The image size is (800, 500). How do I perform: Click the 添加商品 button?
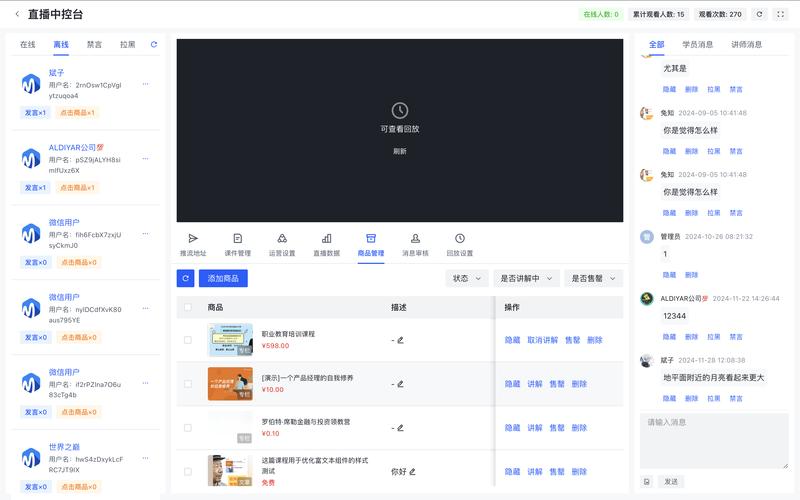(223, 278)
